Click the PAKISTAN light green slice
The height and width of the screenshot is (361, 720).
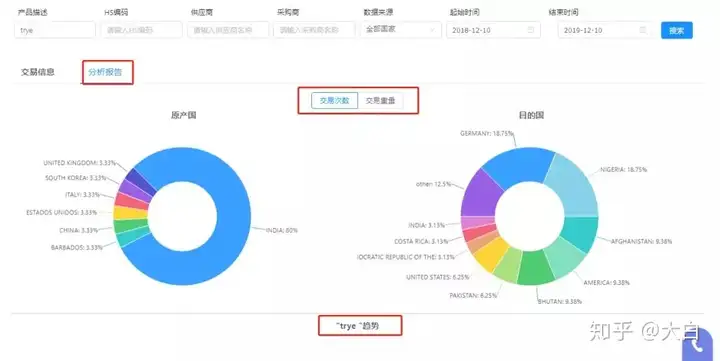click(x=507, y=264)
